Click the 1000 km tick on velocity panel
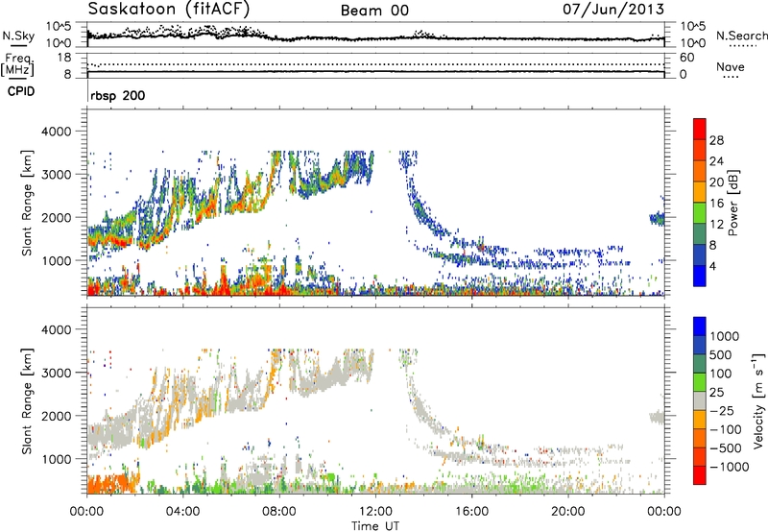Viewport: 768px width, 532px height. (57, 459)
